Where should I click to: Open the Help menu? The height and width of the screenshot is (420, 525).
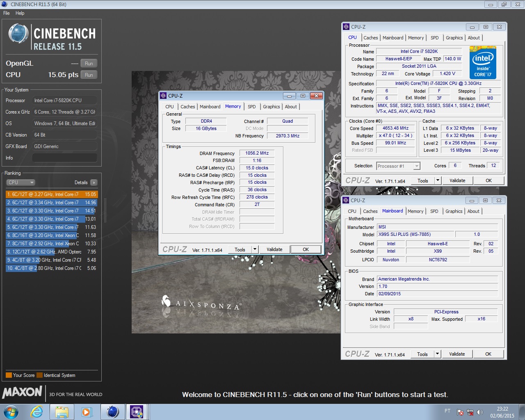(20, 13)
